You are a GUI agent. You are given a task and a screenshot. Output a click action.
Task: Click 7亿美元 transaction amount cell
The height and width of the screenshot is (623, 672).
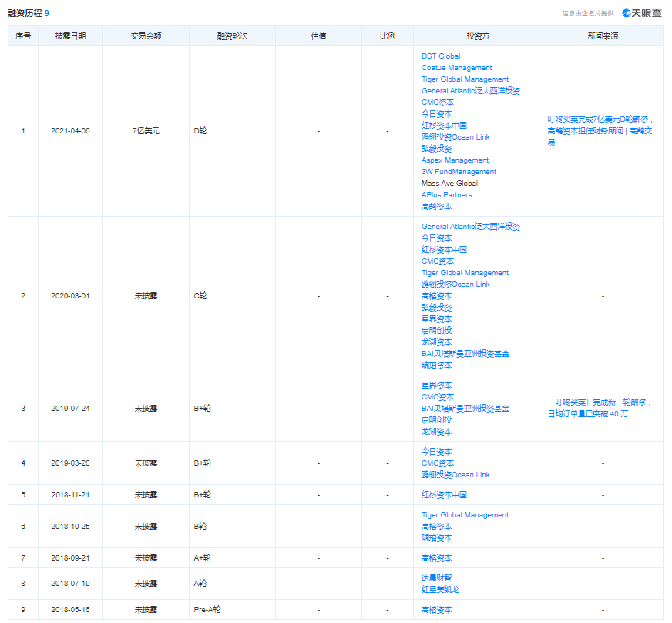pos(146,131)
